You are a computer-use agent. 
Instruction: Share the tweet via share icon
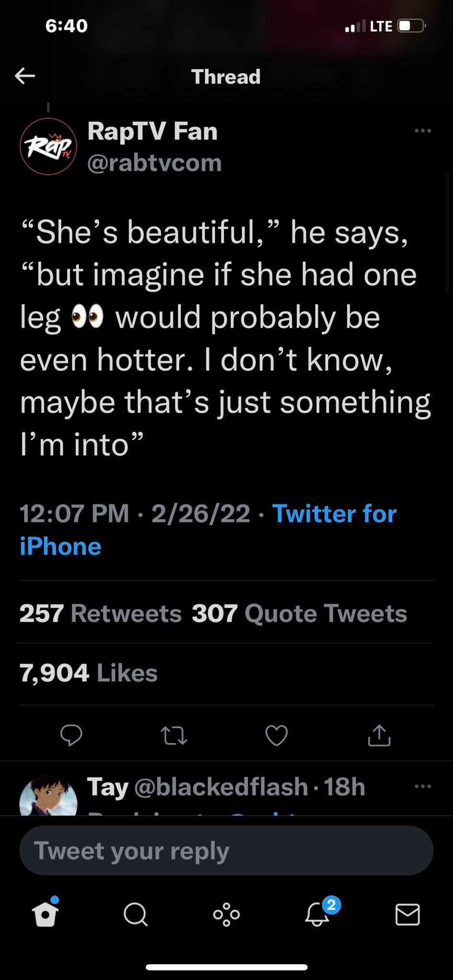pos(379,735)
